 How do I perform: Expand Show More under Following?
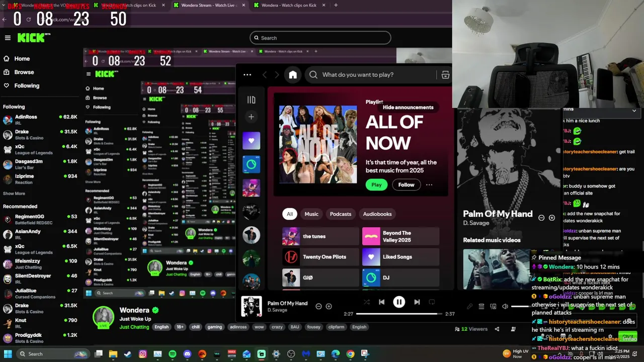pos(14,194)
